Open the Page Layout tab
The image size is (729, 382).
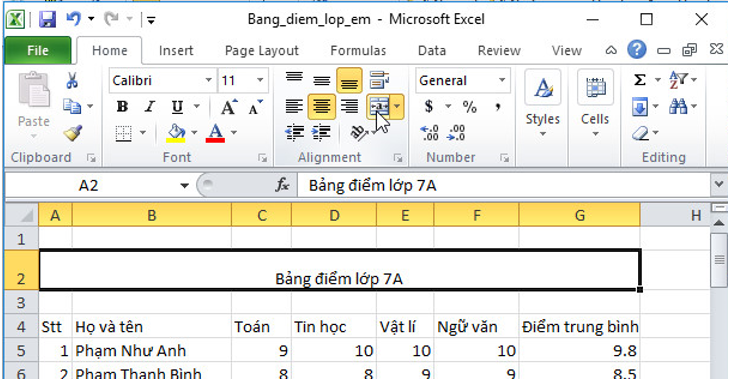[261, 50]
